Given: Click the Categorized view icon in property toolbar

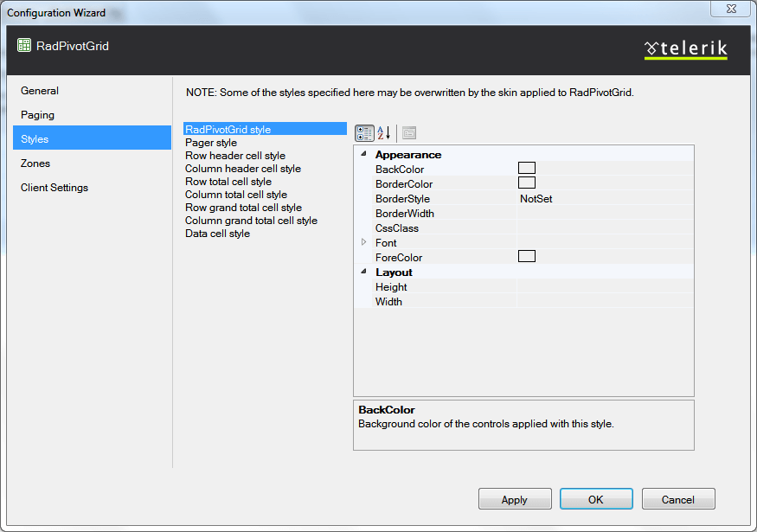Looking at the screenshot, I should click(364, 133).
